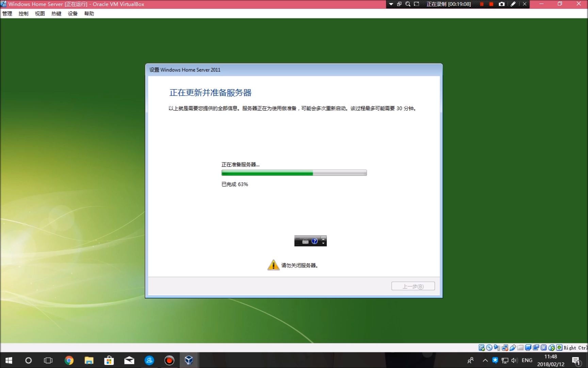Open network status tray icon
This screenshot has width=588, height=368.
(505, 360)
